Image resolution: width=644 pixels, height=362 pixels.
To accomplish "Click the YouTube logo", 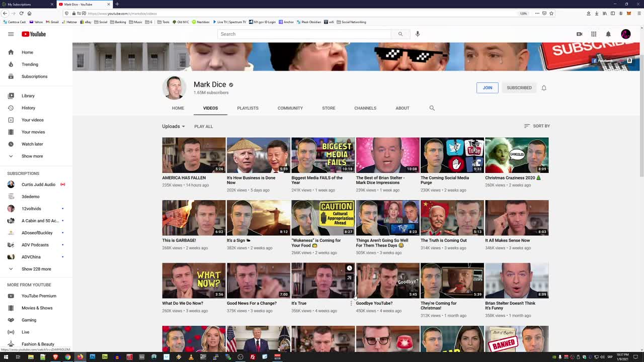I will click(34, 34).
